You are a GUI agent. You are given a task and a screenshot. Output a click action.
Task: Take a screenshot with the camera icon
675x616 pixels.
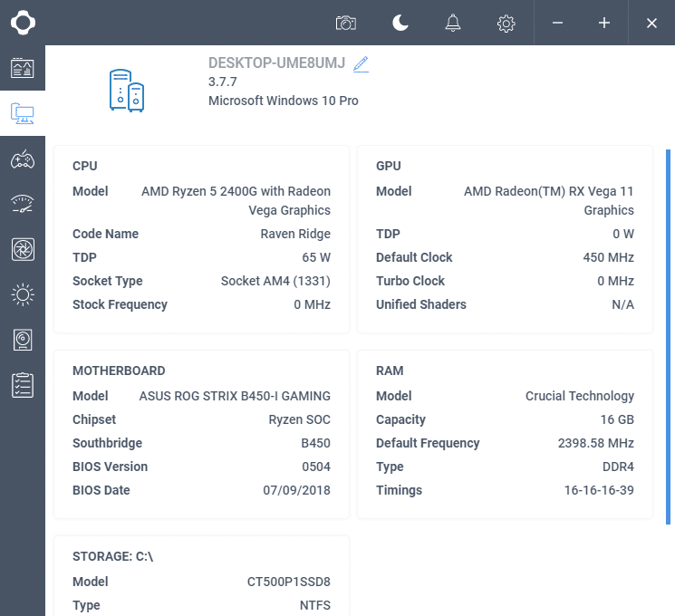point(345,23)
